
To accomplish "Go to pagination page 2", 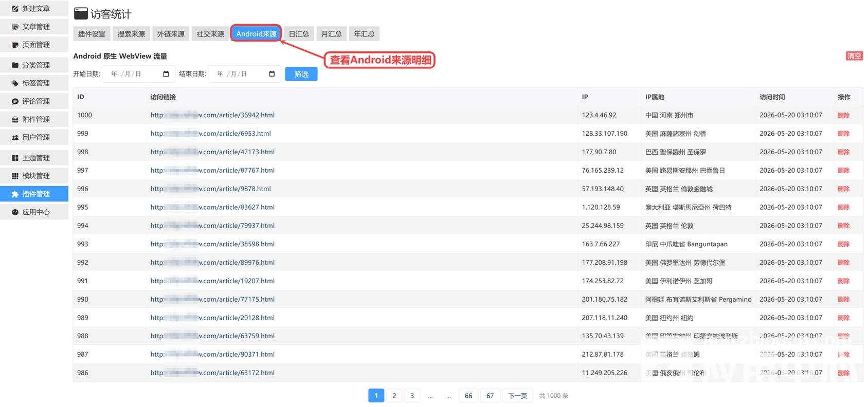I will click(x=394, y=396).
